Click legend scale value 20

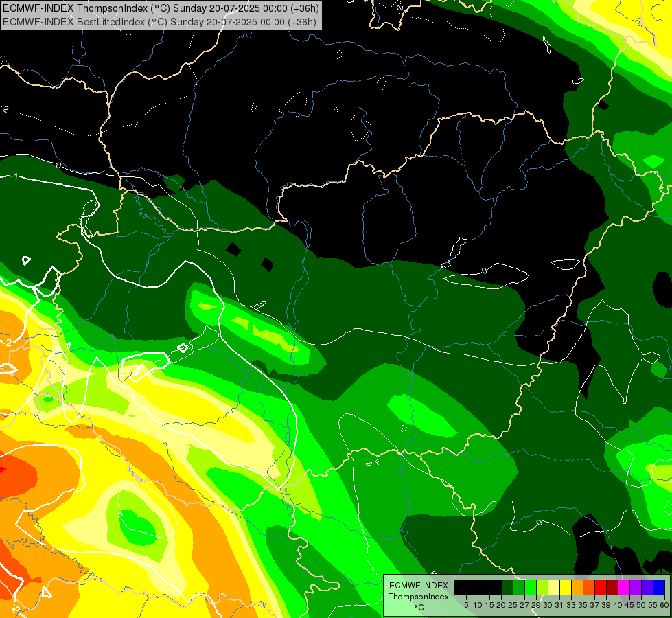[501, 605]
